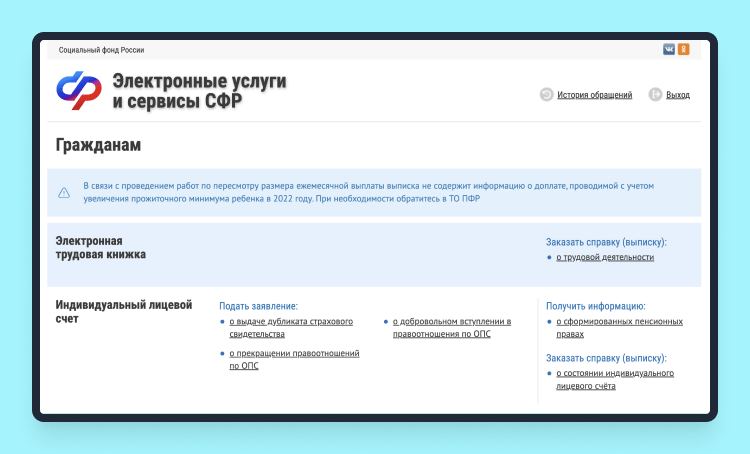
Task: Click the Индивидуальный лицевой счет heading
Action: pos(124,312)
